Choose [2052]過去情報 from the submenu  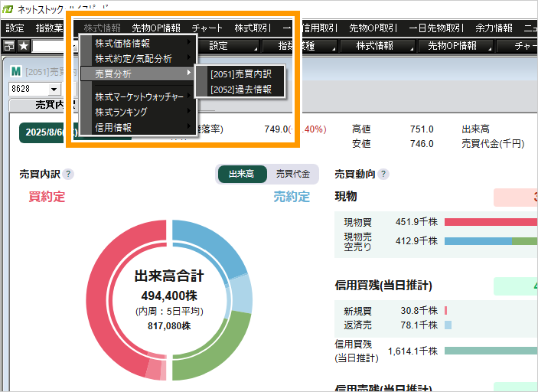point(240,90)
